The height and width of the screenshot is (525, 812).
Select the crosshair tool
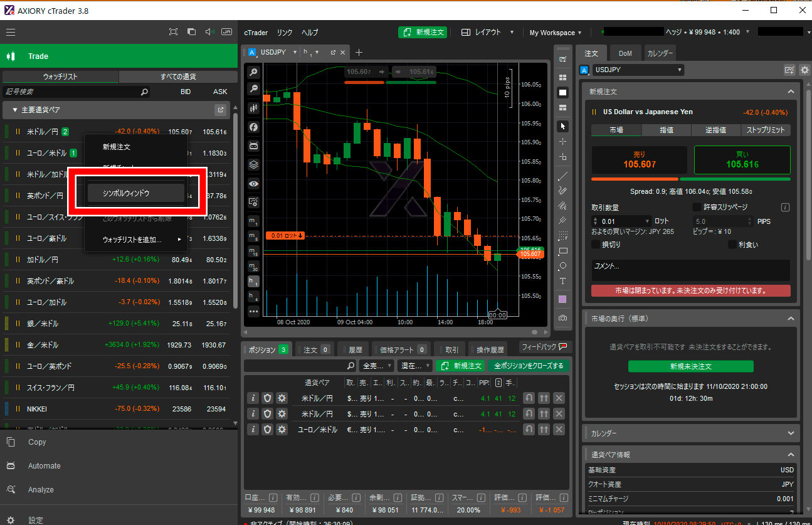tap(562, 142)
